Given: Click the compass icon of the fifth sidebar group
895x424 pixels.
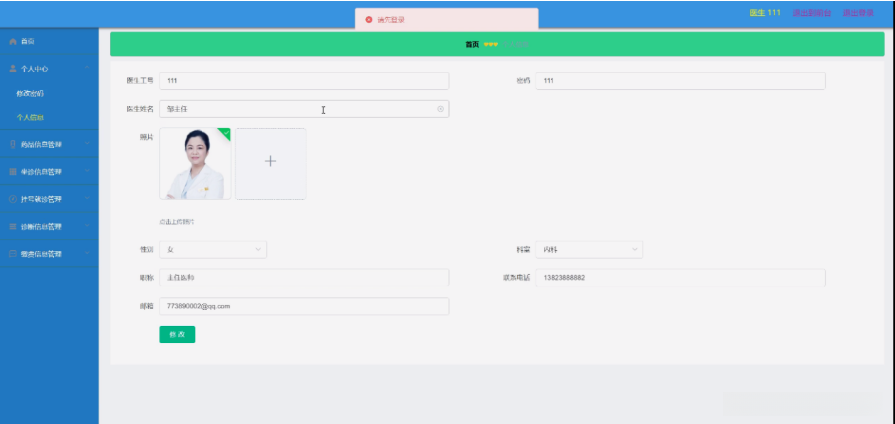Looking at the screenshot, I should pyautogui.click(x=13, y=199).
